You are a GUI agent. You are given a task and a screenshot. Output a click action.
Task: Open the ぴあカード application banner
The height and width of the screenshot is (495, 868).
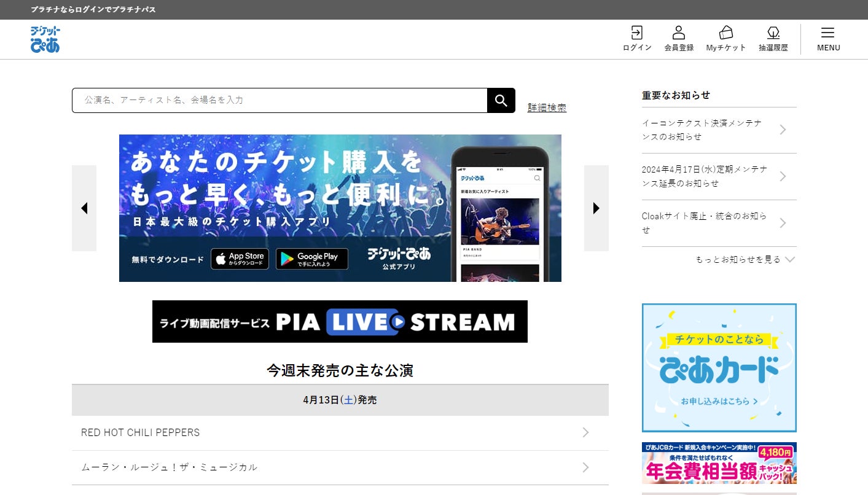(719, 368)
